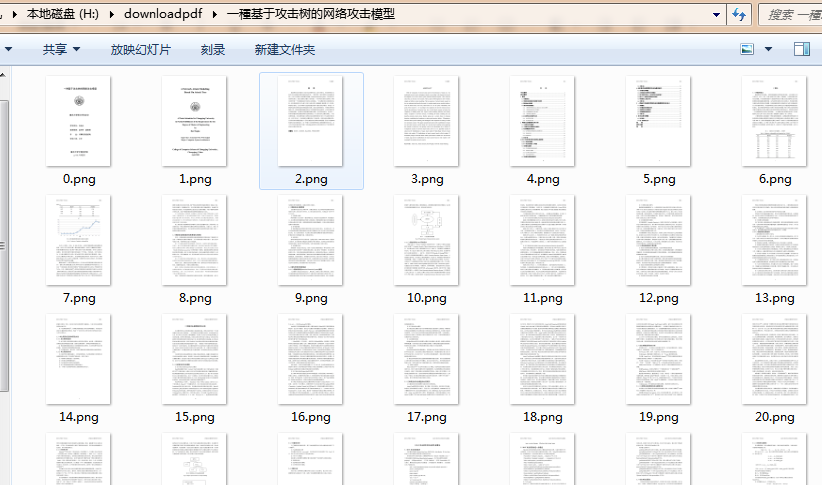
Task: Click downloadpdf in the address path
Action: click(163, 14)
